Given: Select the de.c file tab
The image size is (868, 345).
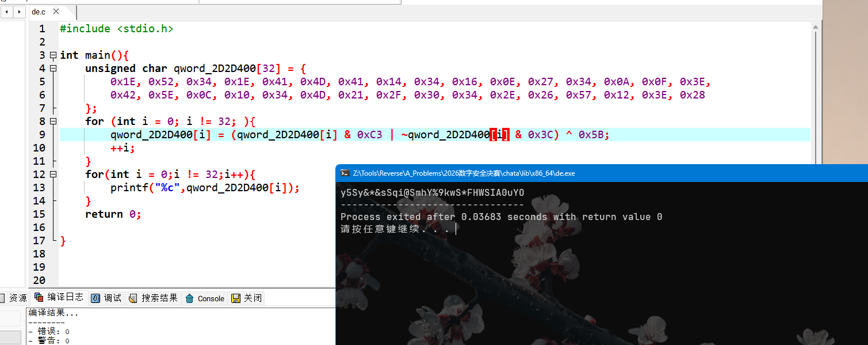Looking at the screenshot, I should point(39,12).
